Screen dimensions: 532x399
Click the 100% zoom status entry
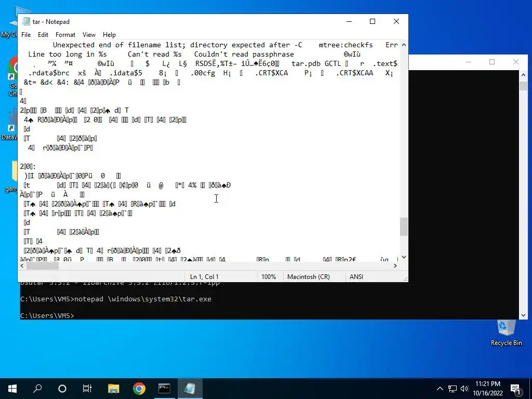(269, 276)
